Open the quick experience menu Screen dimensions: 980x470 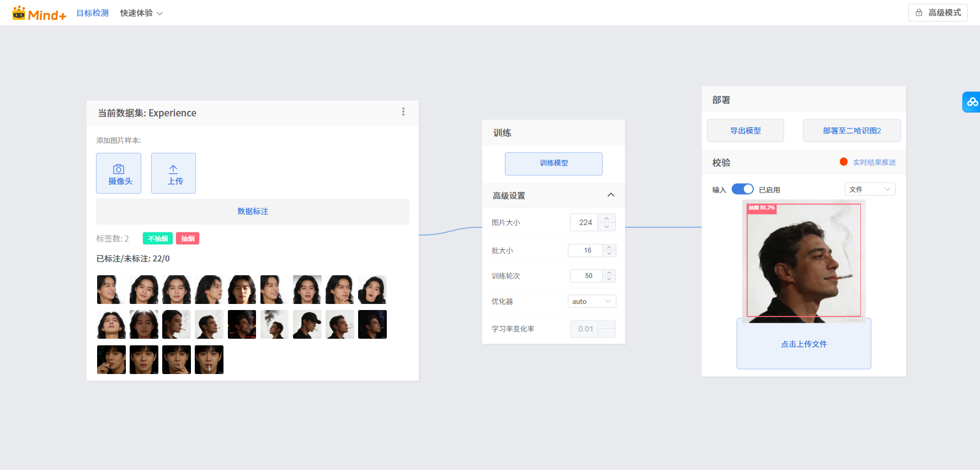[x=141, y=13]
